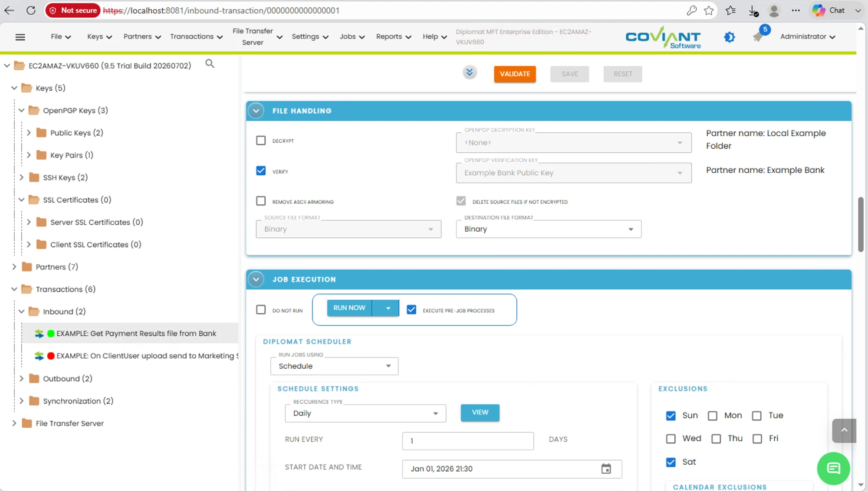
Task: Check the Do Not Run checkbox
Action: [261, 310]
